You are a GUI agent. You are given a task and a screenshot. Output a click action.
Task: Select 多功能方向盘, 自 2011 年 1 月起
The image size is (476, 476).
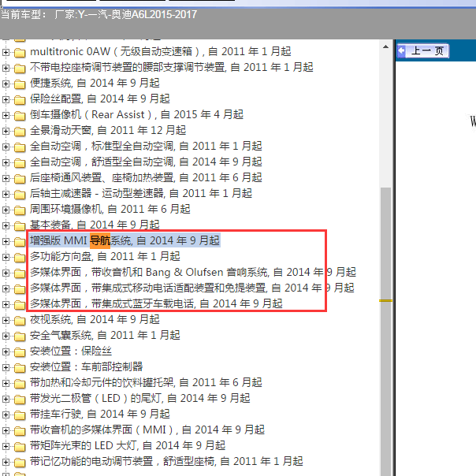pos(105,256)
